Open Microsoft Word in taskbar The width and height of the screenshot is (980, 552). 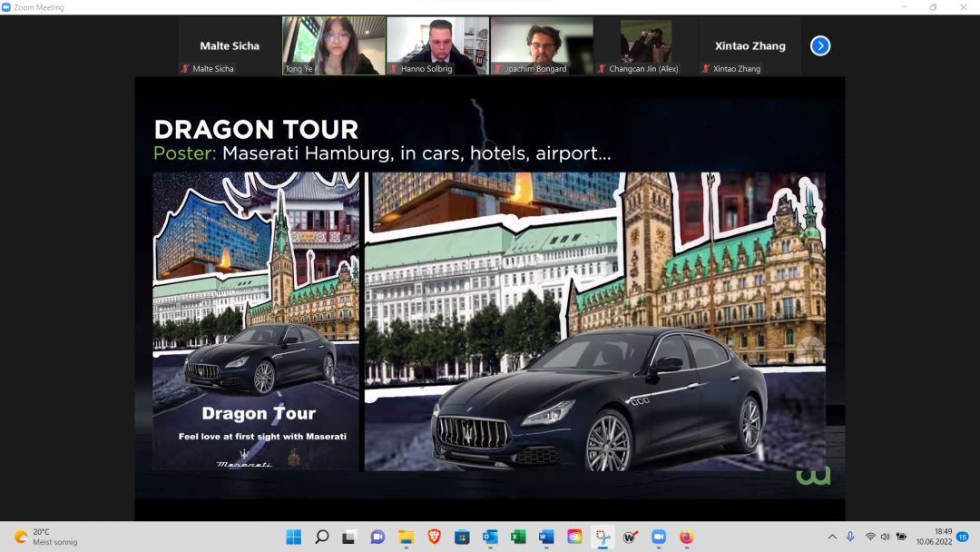point(545,537)
